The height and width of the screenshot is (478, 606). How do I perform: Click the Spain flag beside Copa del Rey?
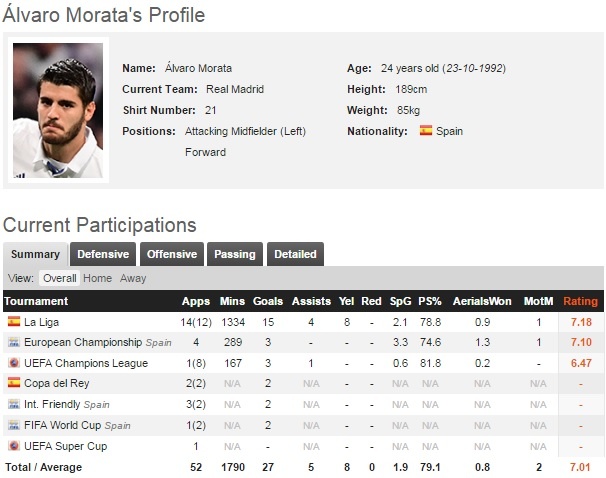pyautogui.click(x=13, y=384)
